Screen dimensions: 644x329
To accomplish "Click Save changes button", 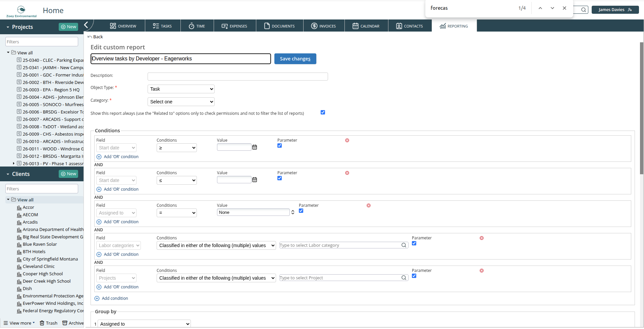I will pos(295,59).
